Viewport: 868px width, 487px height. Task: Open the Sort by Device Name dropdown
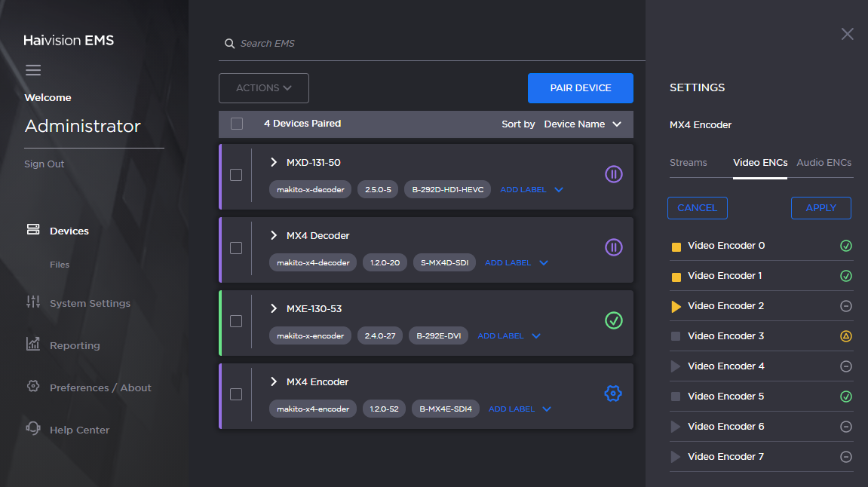pyautogui.click(x=583, y=124)
